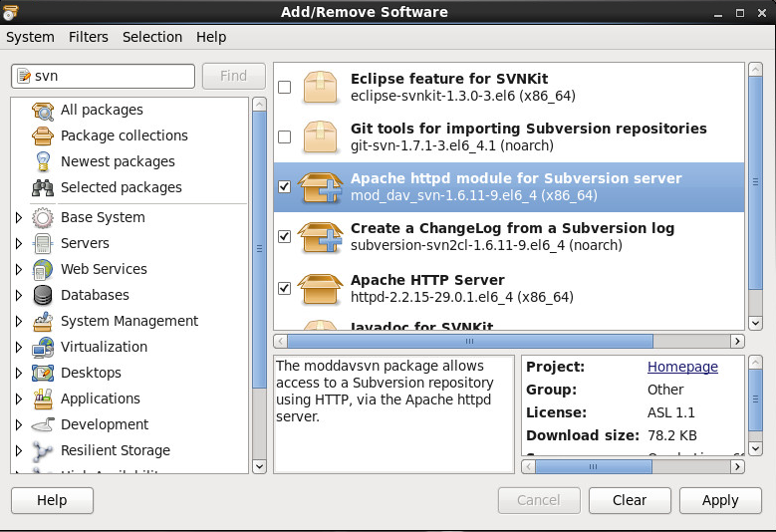Expand the System Management group
This screenshot has height=532, width=776.
(x=19, y=321)
